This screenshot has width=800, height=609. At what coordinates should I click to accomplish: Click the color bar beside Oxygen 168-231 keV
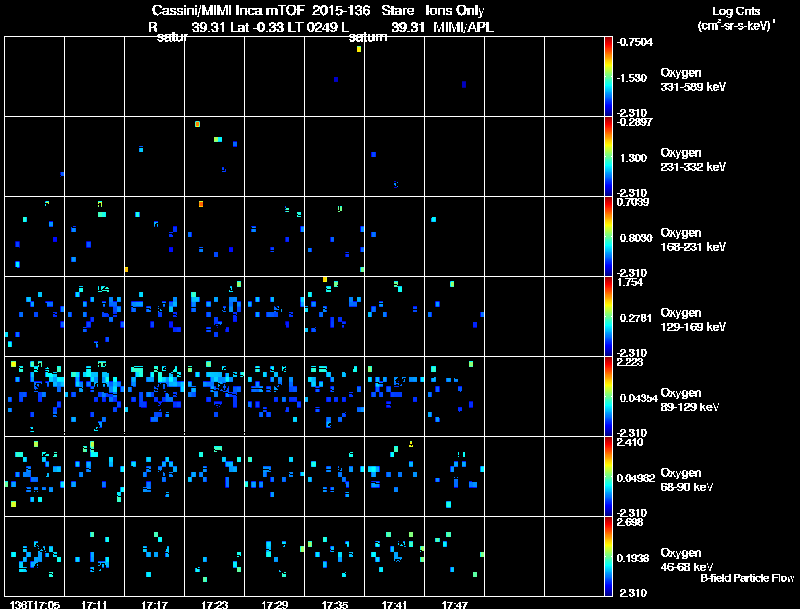coord(608,237)
